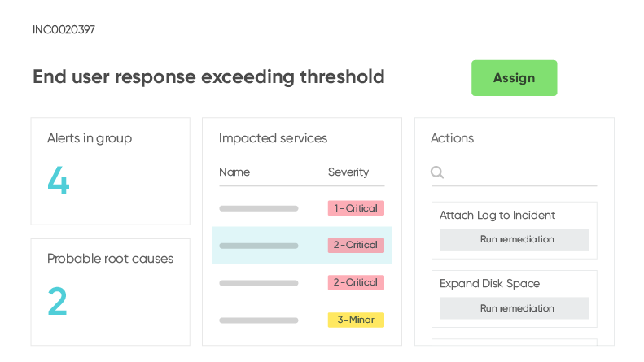Click the search magnifier icon in Actions

(x=437, y=172)
